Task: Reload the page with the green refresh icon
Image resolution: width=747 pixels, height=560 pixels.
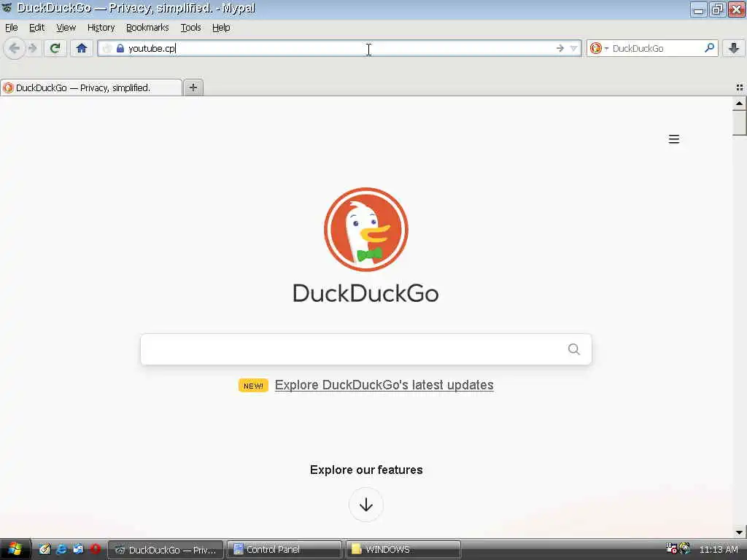Action: pyautogui.click(x=55, y=48)
